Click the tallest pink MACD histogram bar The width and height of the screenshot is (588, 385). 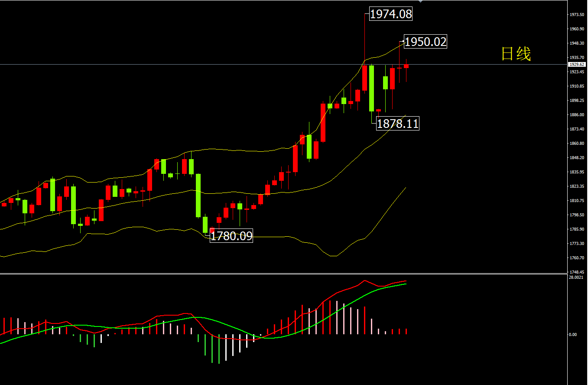point(337,317)
